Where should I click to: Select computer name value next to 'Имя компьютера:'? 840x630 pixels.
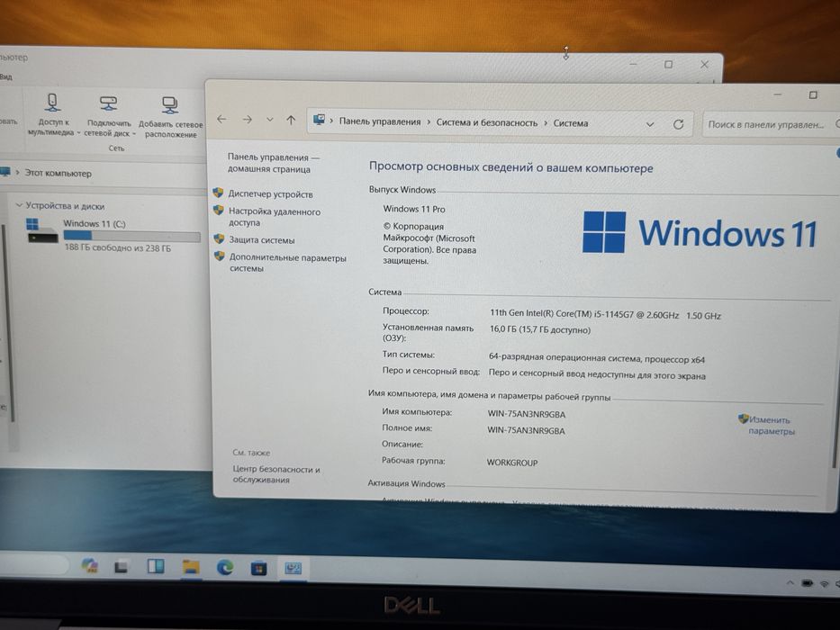pos(526,414)
